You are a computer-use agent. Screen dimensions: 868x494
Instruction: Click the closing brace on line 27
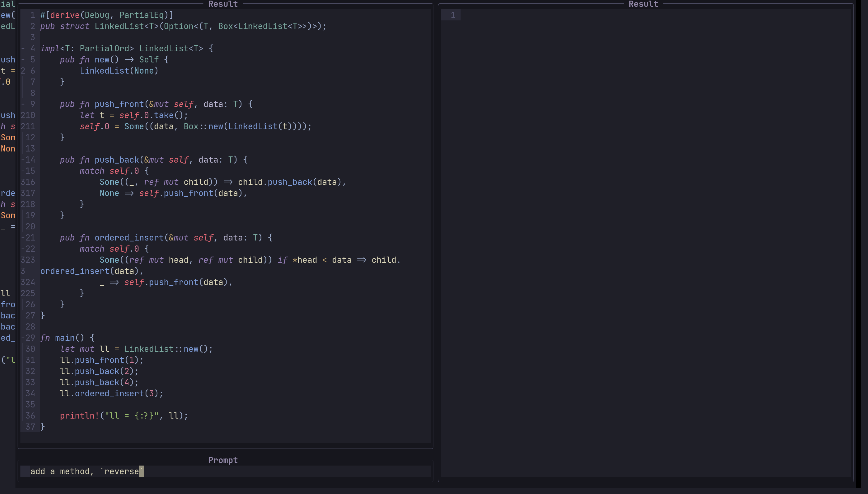coord(42,316)
